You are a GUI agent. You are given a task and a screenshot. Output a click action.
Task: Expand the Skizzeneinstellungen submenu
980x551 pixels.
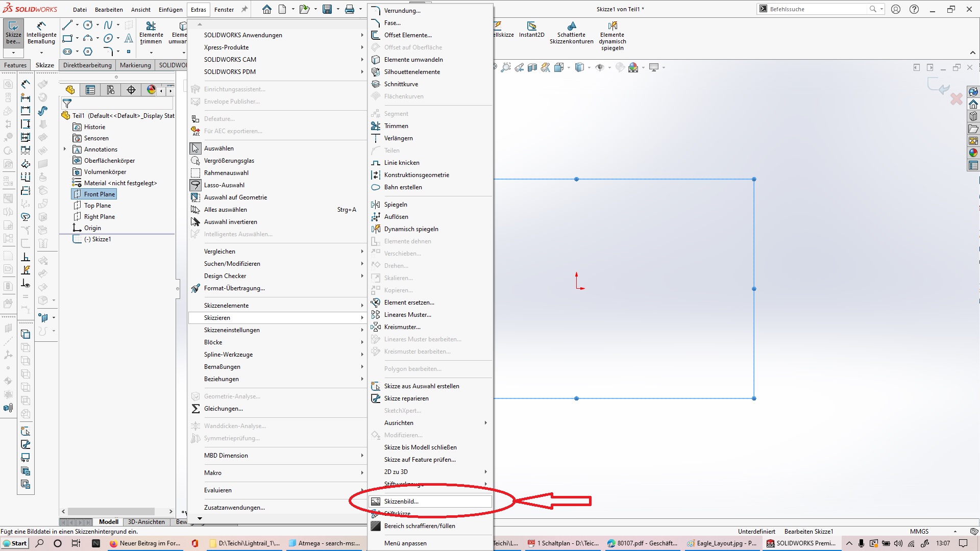coord(277,330)
